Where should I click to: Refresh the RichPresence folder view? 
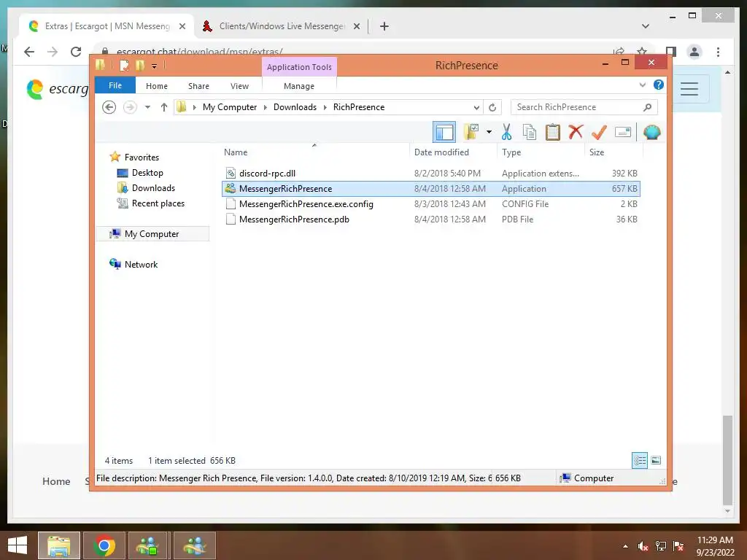(492, 107)
